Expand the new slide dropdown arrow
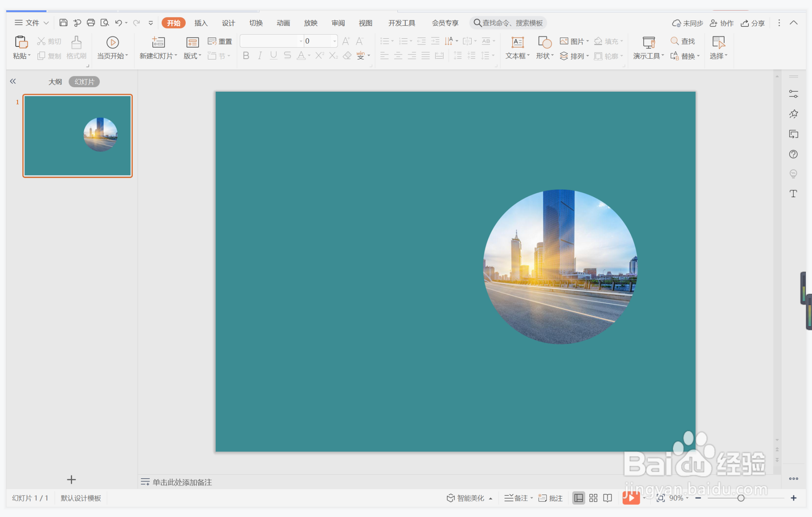The width and height of the screenshot is (812, 517). click(176, 56)
